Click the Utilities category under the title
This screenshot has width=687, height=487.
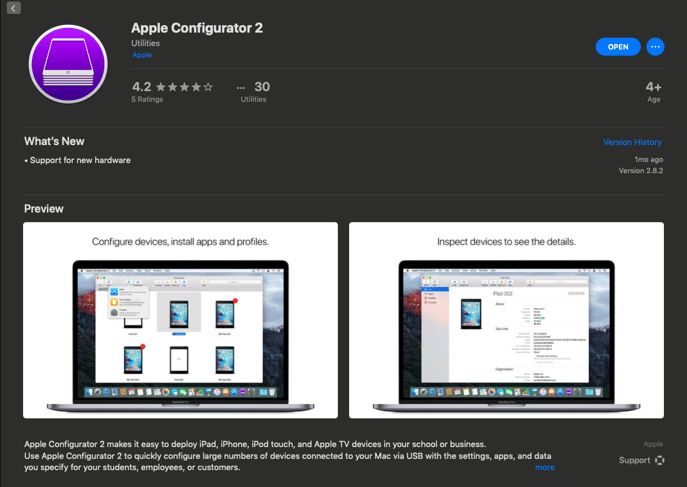[x=145, y=43]
